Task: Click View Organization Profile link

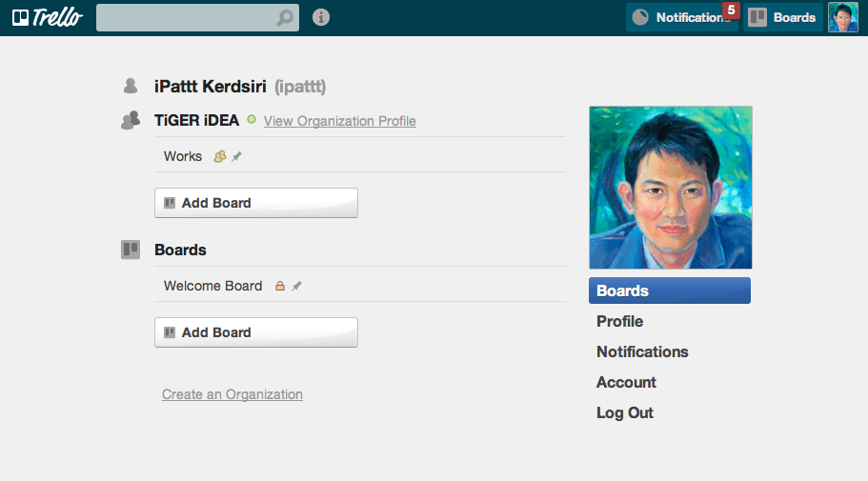Action: (340, 121)
